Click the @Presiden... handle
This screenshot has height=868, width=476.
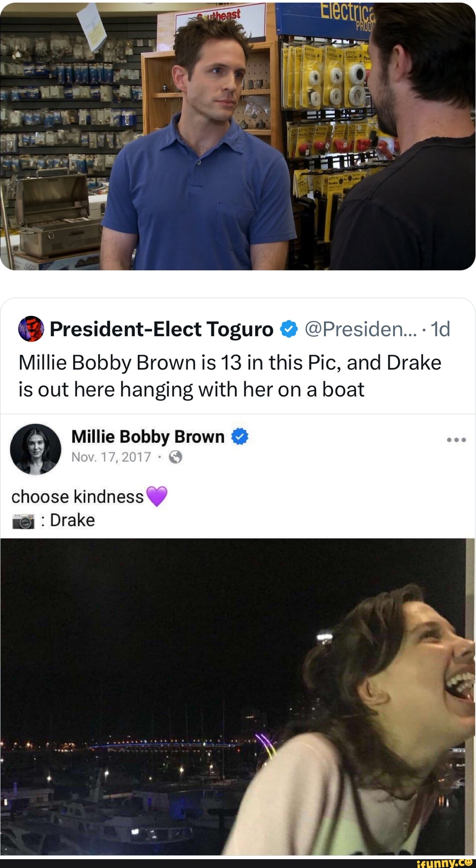click(x=360, y=329)
